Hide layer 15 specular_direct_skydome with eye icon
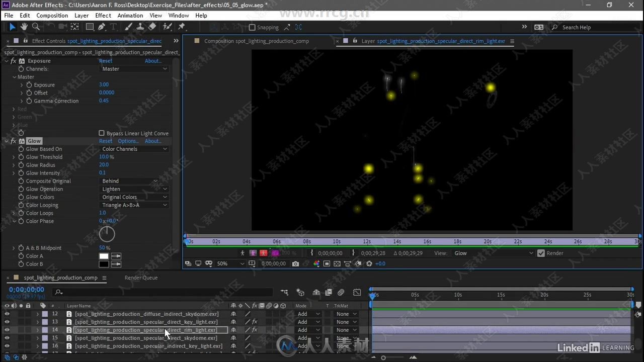644x362 pixels. click(7, 338)
